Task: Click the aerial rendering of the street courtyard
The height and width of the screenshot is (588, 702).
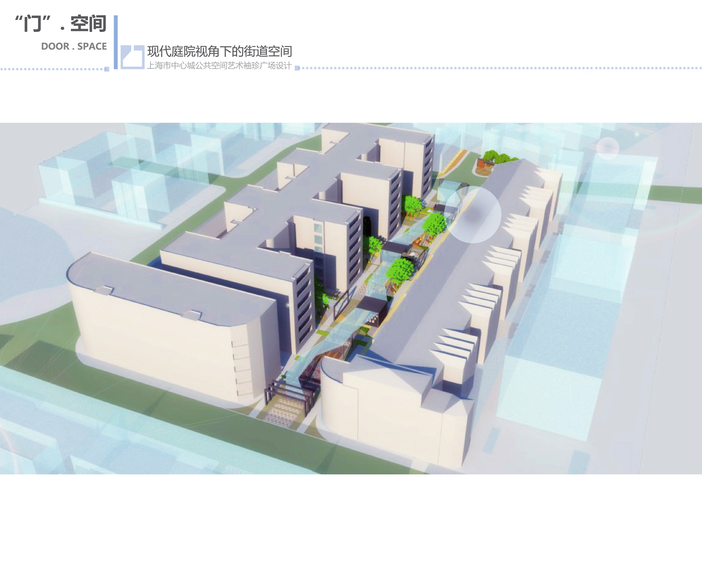Action: pyautogui.click(x=351, y=298)
